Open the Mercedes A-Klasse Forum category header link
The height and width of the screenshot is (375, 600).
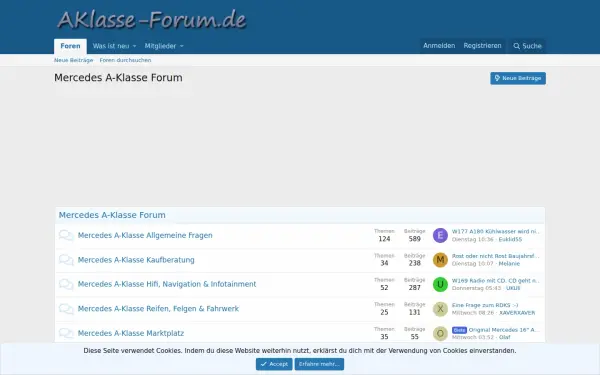[112, 215]
